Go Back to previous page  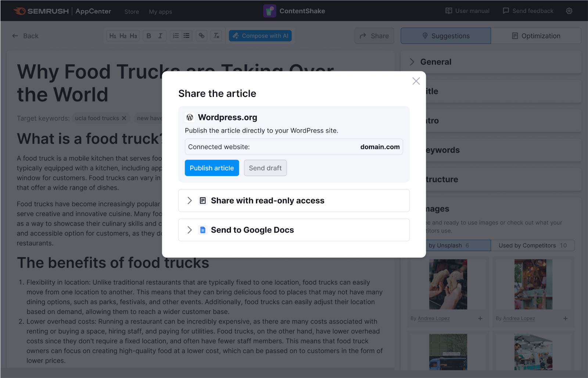tap(25, 36)
